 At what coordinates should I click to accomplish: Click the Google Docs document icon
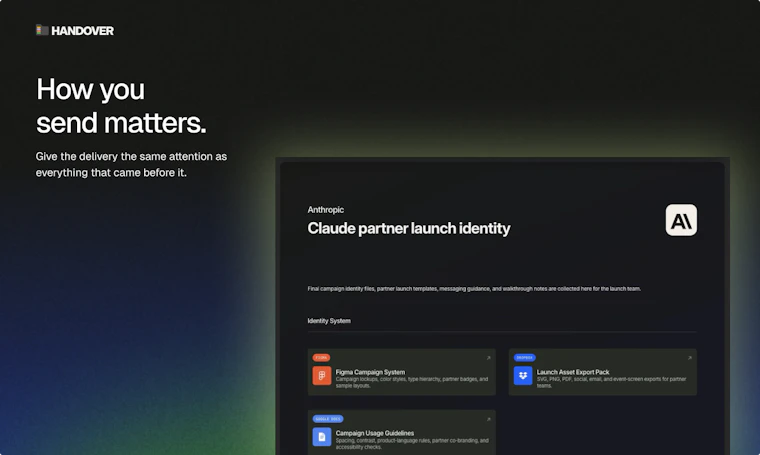point(322,437)
